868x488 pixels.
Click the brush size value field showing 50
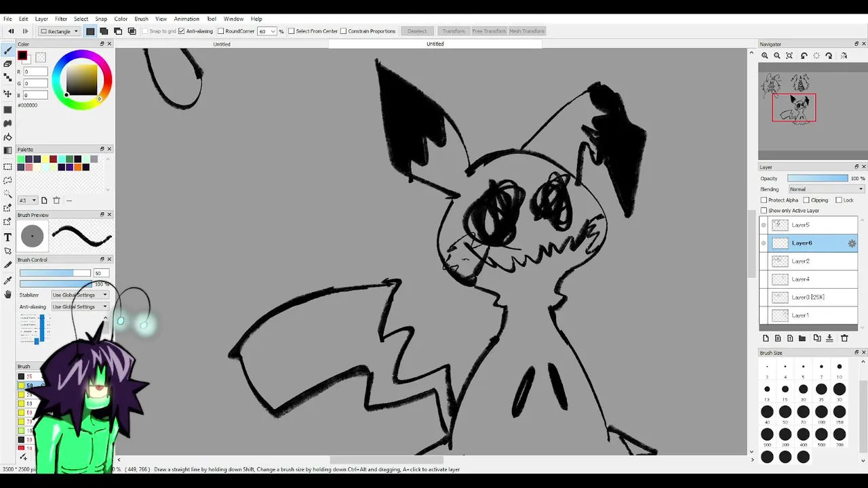click(101, 273)
